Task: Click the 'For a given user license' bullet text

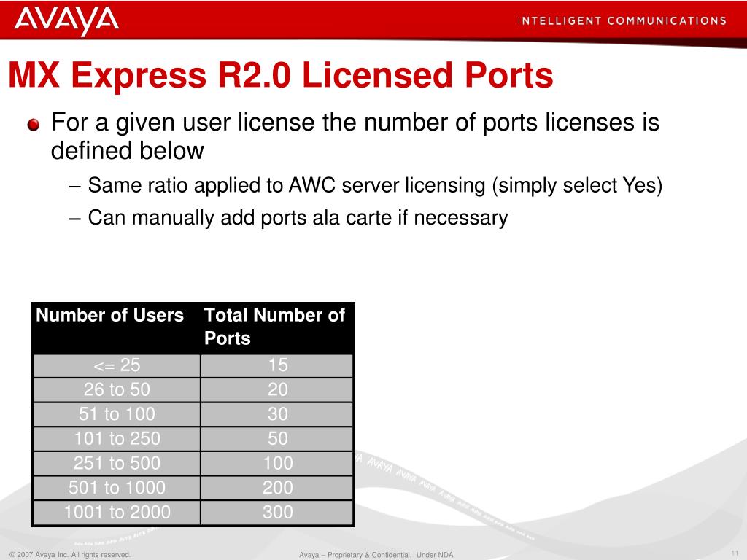Action: coord(355,136)
